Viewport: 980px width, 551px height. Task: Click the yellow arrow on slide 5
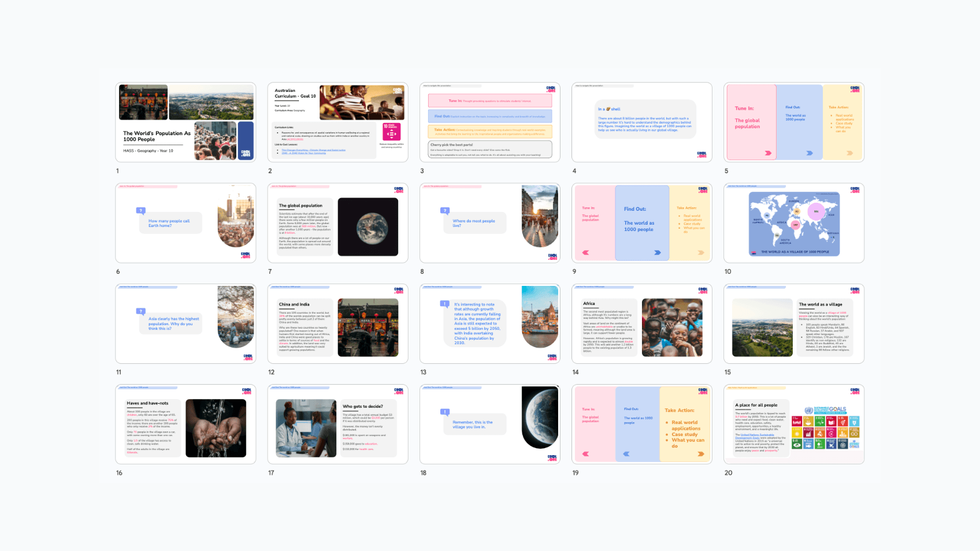849,153
